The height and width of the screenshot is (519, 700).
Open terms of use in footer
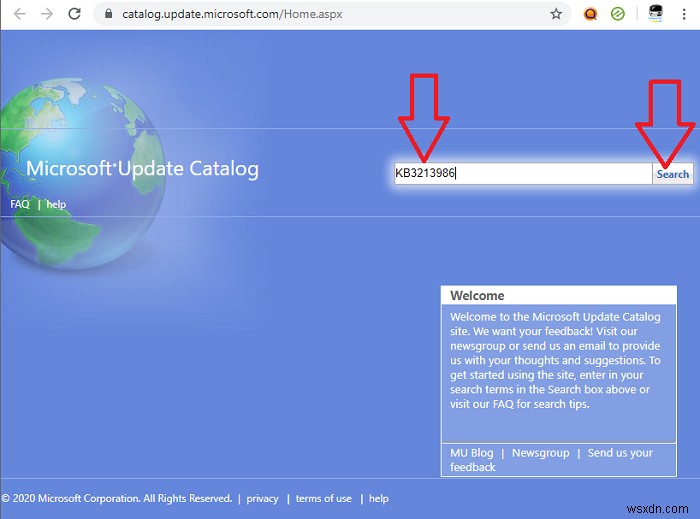tap(324, 498)
